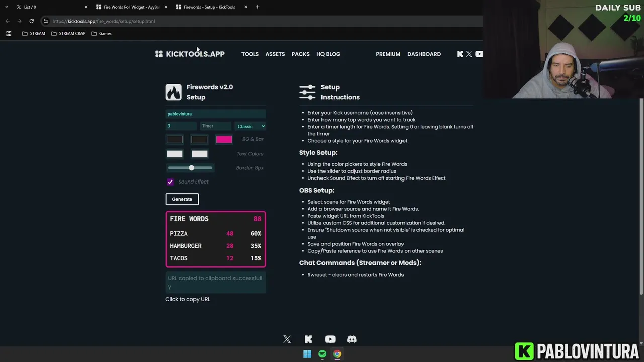Click the Firewords flame icon

pyautogui.click(x=173, y=92)
